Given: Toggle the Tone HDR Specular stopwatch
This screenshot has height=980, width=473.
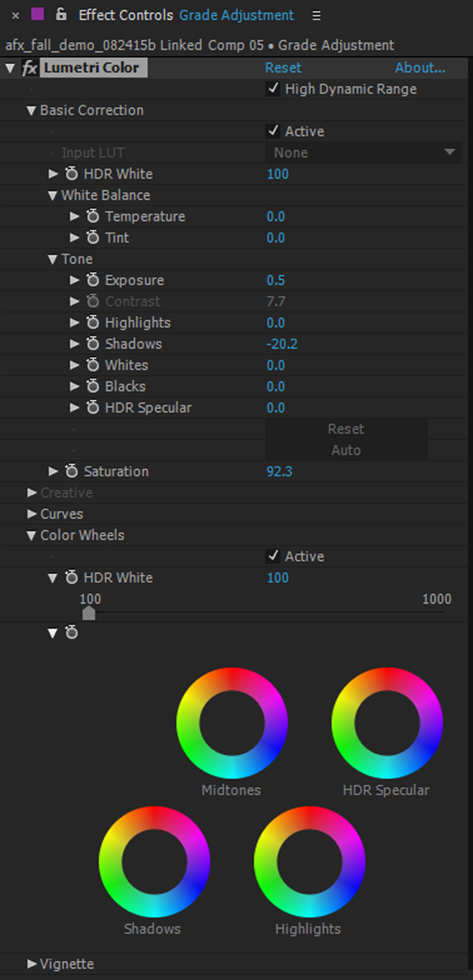Looking at the screenshot, I should point(93,407).
